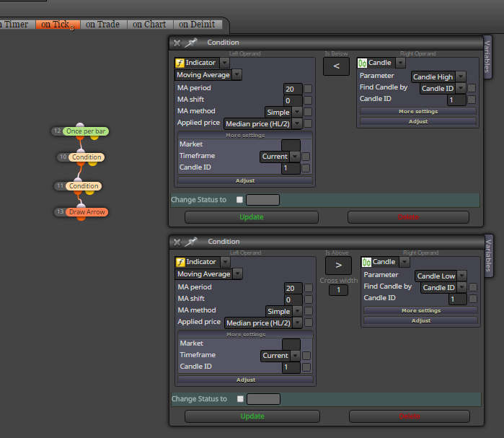
Task: Click the less-than operator button
Action: pos(336,66)
